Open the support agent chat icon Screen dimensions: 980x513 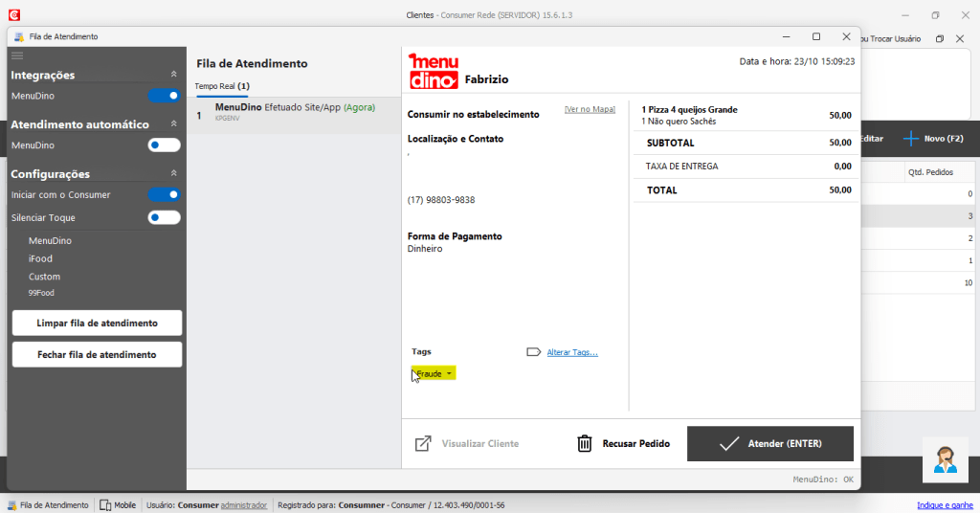point(945,460)
